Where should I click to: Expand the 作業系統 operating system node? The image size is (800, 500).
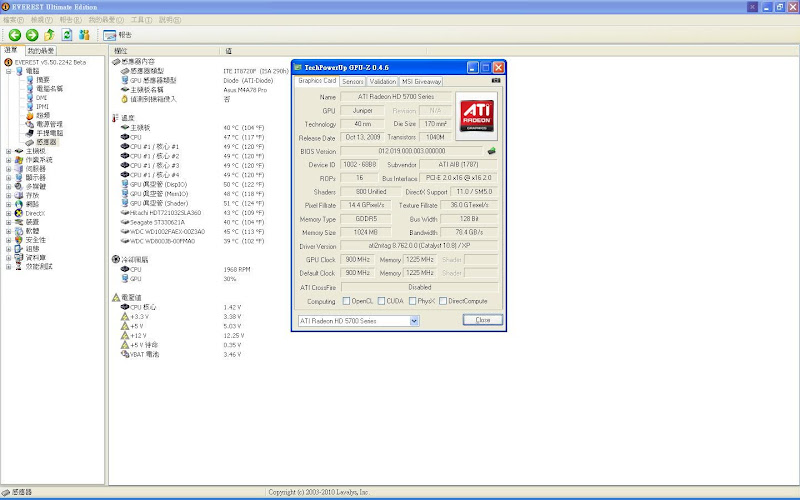pos(8,160)
